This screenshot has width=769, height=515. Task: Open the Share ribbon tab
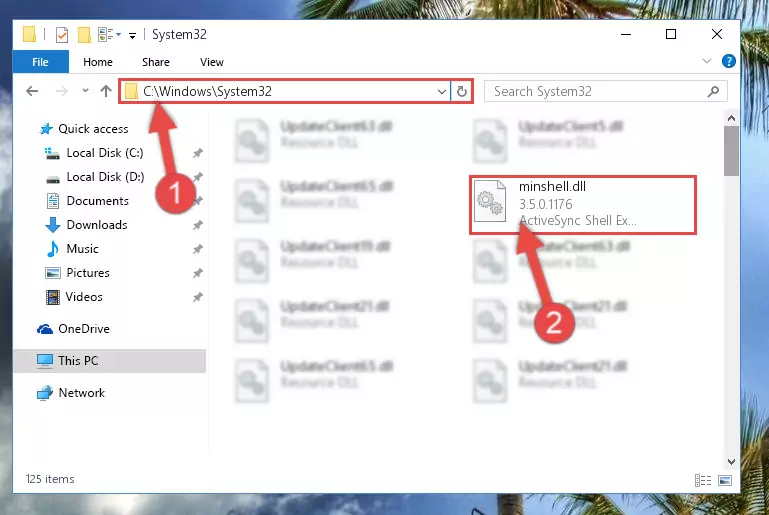155,62
